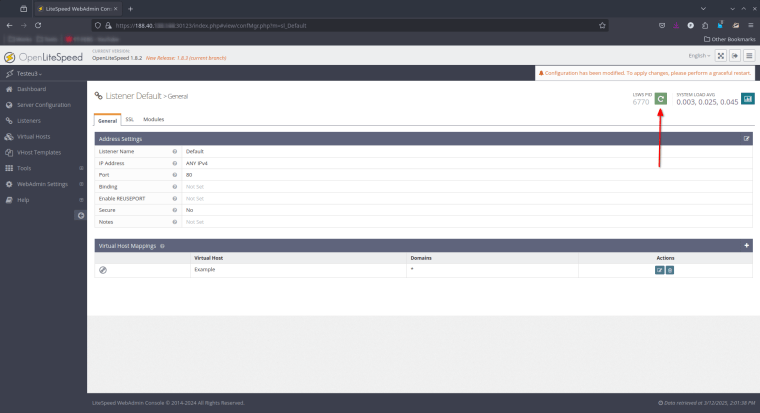Click the Port value 80
This screenshot has height=413, width=760.
pos(189,175)
